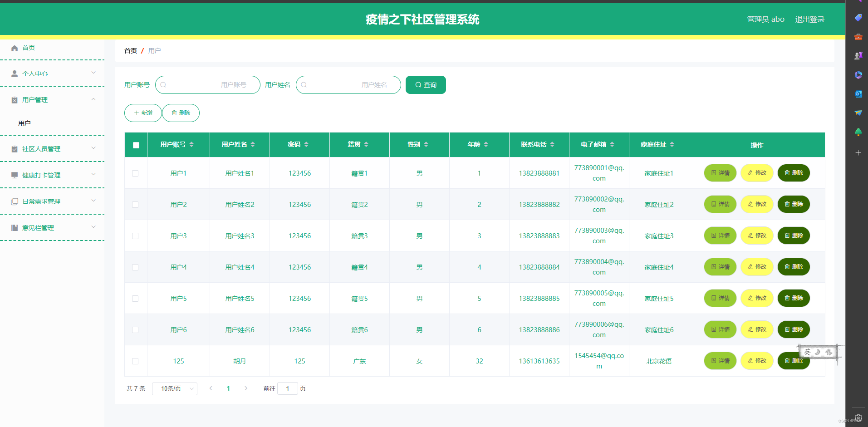Open 详情 for 用户6 row
The width and height of the screenshot is (868, 427).
pyautogui.click(x=720, y=329)
